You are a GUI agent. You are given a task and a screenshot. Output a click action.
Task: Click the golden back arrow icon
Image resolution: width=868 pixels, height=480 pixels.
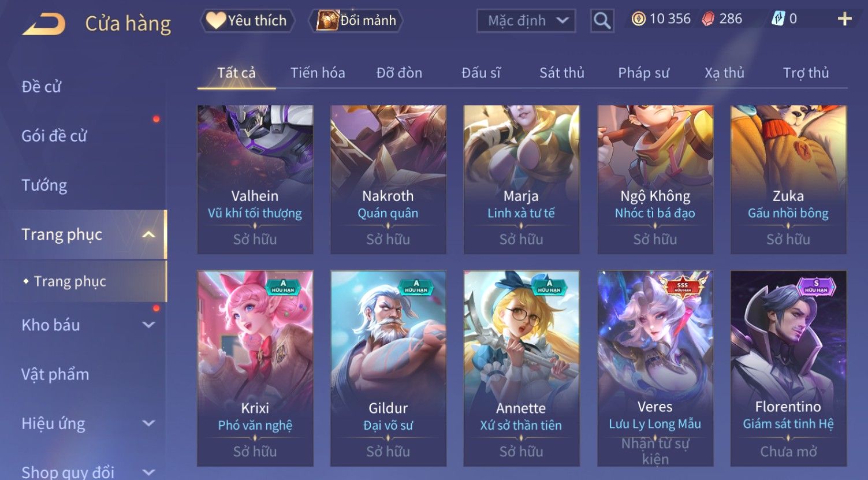(x=43, y=24)
